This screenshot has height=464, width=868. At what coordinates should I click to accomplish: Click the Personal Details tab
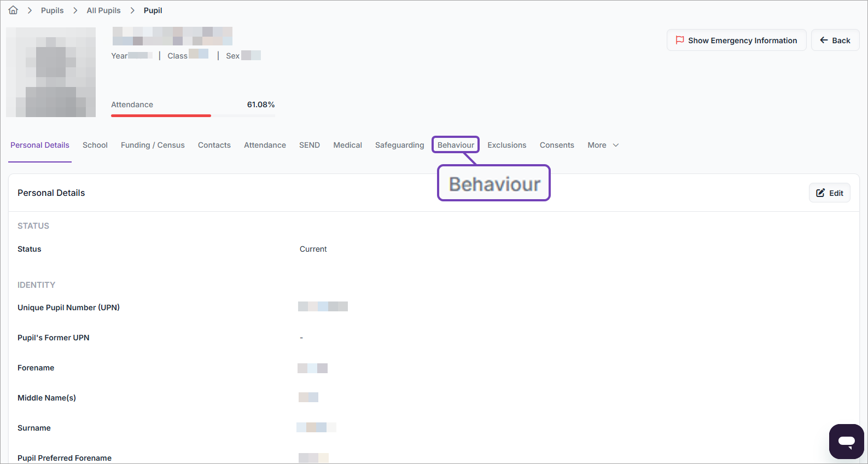[40, 145]
